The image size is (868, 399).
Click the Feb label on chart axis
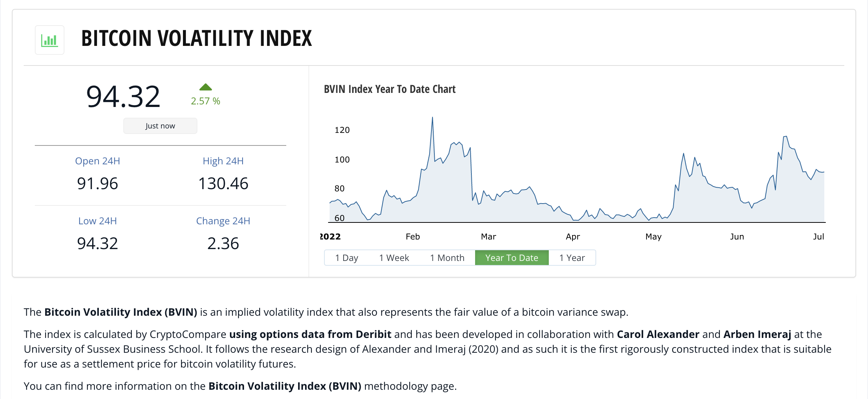click(413, 237)
